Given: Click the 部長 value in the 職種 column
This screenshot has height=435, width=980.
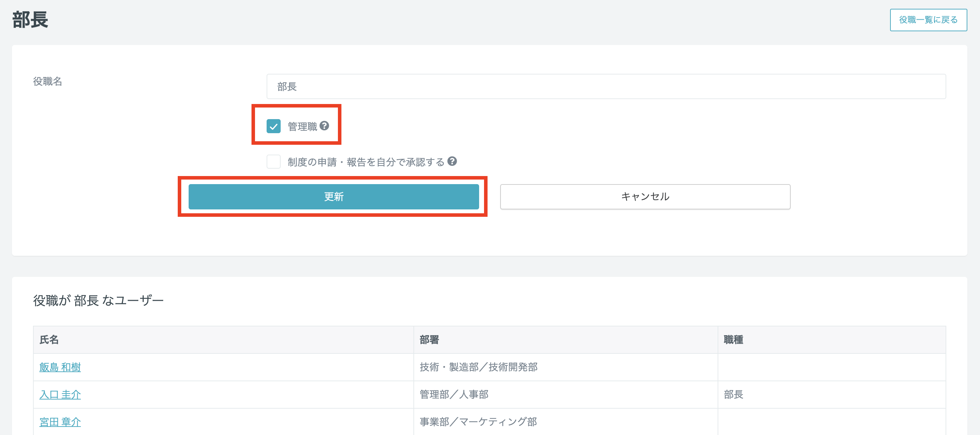Looking at the screenshot, I should [x=733, y=394].
